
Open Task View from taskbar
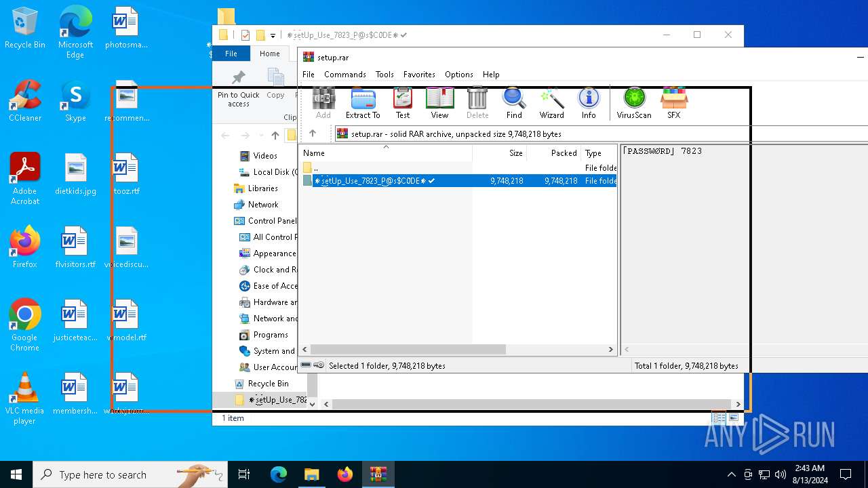[x=244, y=474]
